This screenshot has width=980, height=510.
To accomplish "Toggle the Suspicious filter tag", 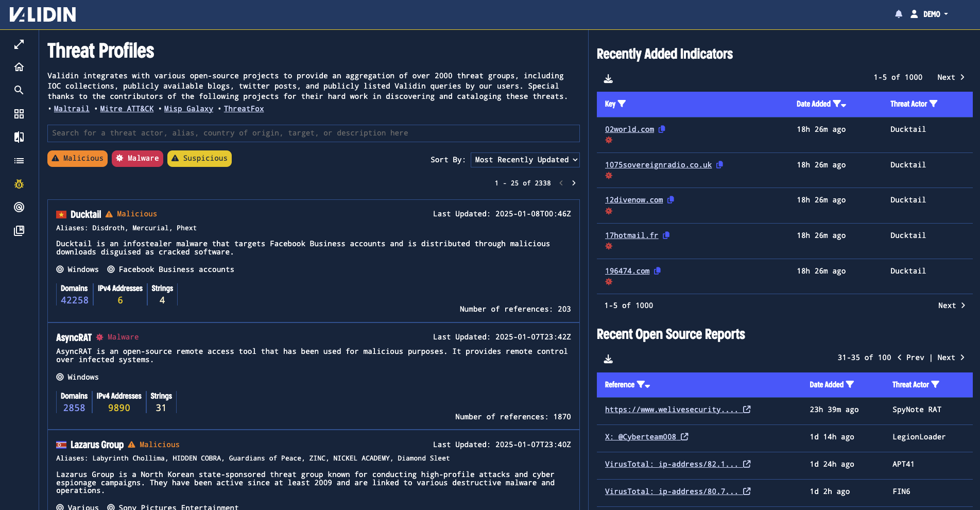I will tap(199, 159).
